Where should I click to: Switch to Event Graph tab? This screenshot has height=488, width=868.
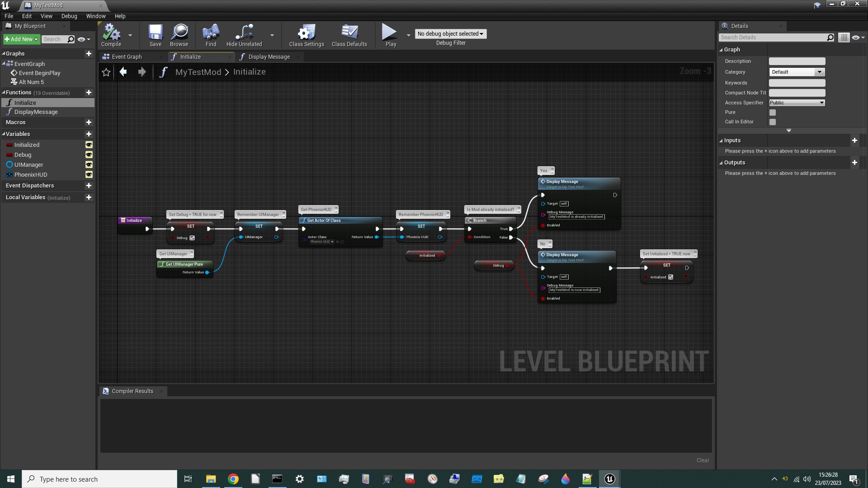point(127,57)
